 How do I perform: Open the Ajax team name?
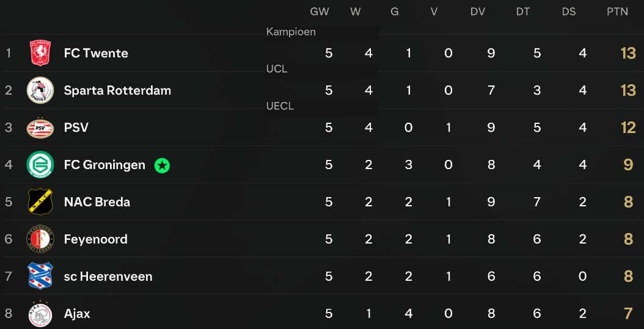pyautogui.click(x=77, y=314)
